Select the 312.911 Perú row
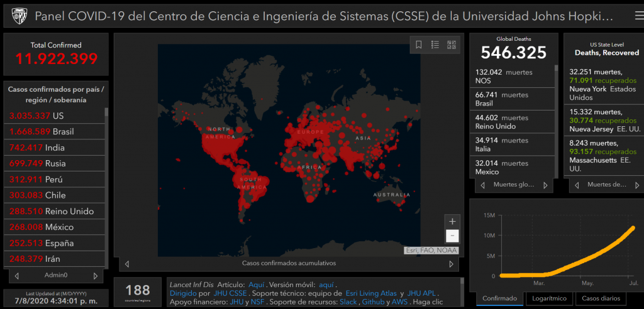The image size is (644, 309). [54, 180]
